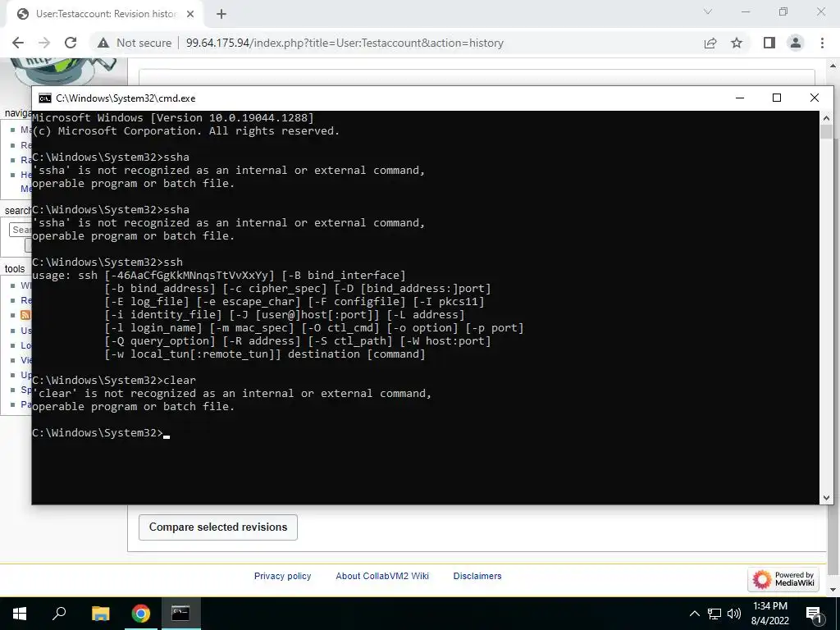Close the cmd.exe window
840x630 pixels.
pos(815,98)
